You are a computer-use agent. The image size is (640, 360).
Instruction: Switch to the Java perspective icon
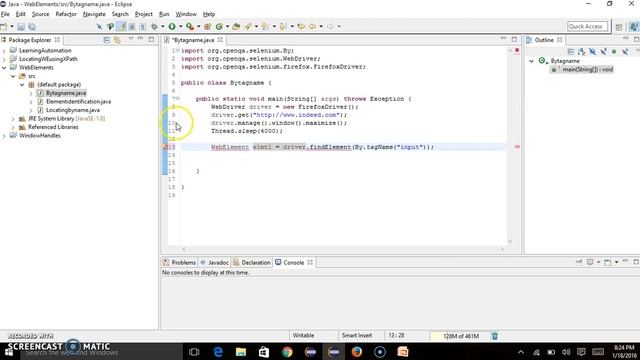pos(634,27)
